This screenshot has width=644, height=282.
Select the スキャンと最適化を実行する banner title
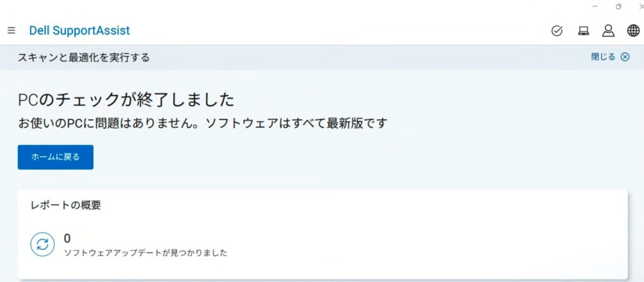coord(84,57)
